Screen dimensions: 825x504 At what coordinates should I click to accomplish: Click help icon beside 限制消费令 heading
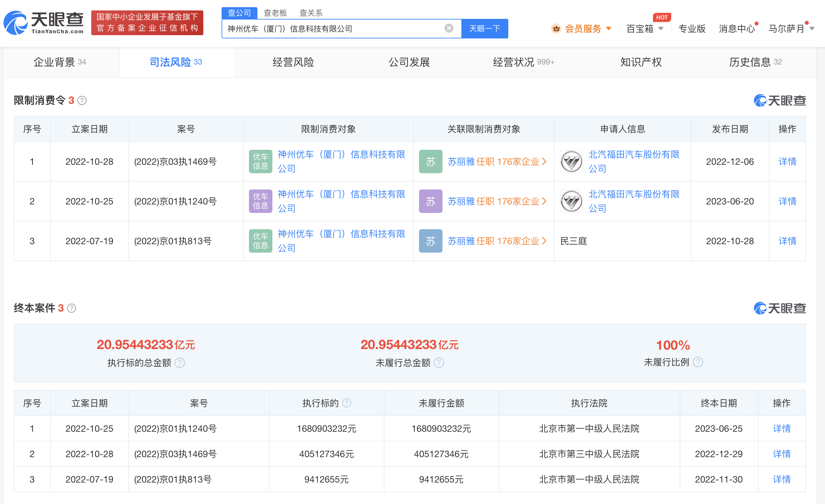(x=82, y=100)
